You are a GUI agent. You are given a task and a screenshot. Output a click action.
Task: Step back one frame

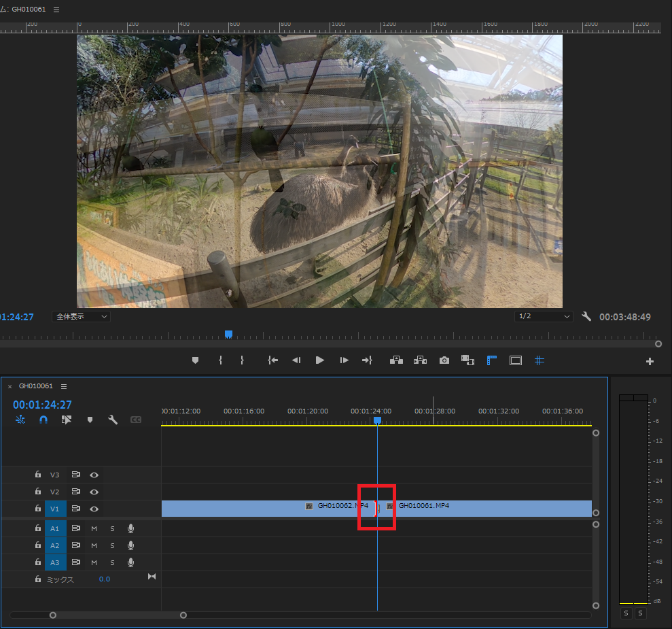point(296,360)
